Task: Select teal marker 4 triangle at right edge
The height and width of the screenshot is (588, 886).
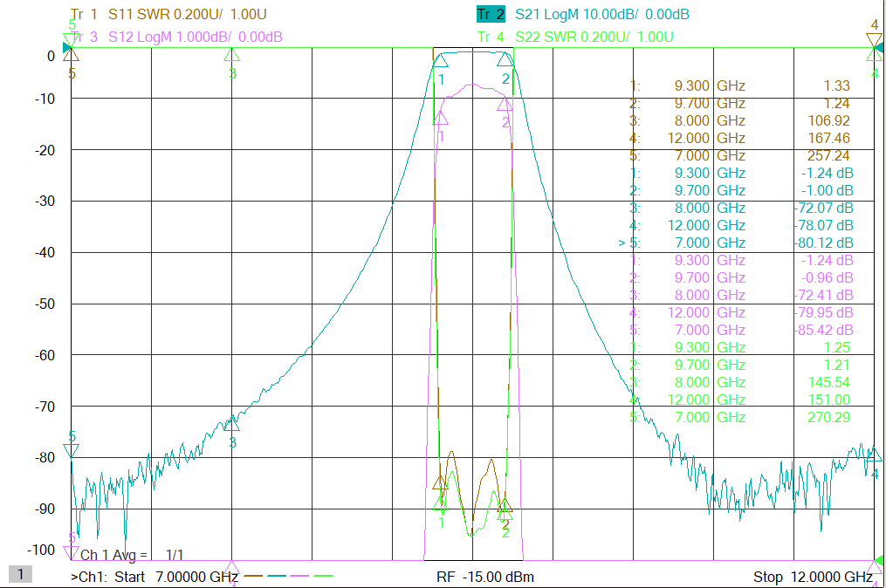Action: [874, 455]
